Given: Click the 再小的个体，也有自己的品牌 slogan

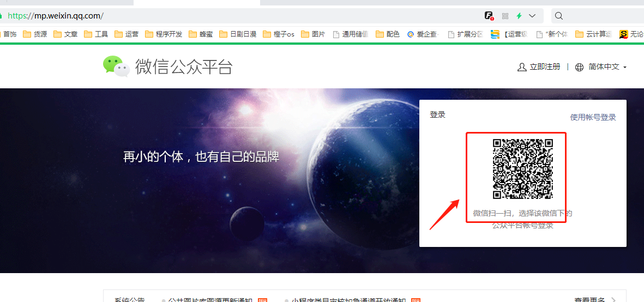Looking at the screenshot, I should (x=201, y=157).
